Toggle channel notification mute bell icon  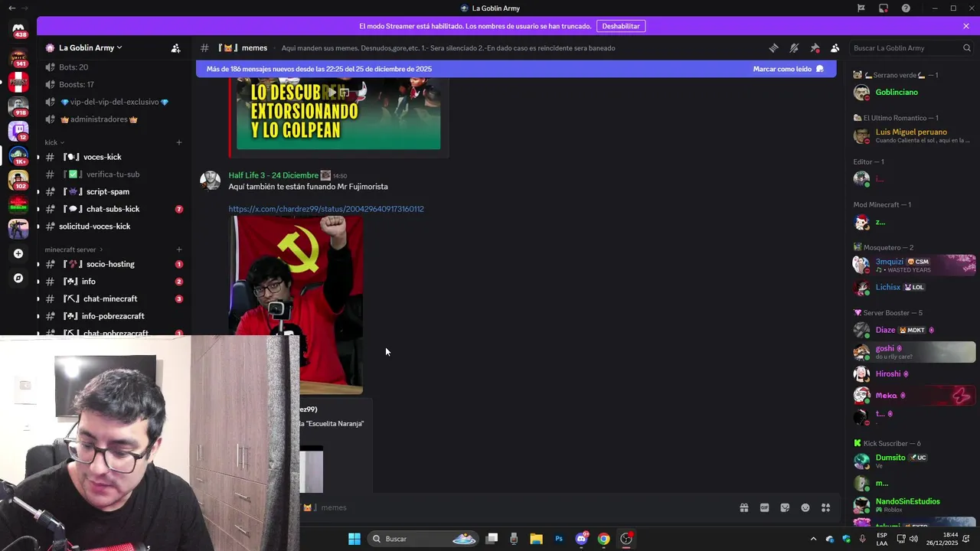(x=794, y=47)
